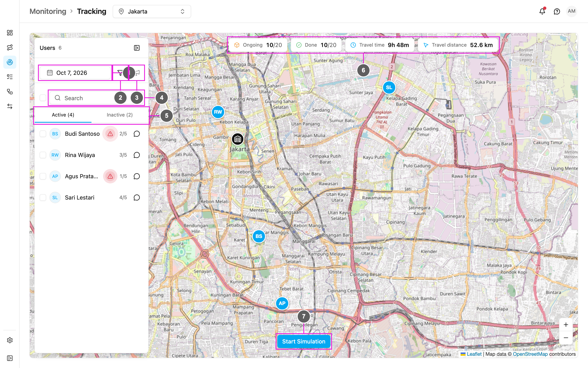The height and width of the screenshot is (368, 588).
Task: Zoom out on the map
Action: coord(566,338)
